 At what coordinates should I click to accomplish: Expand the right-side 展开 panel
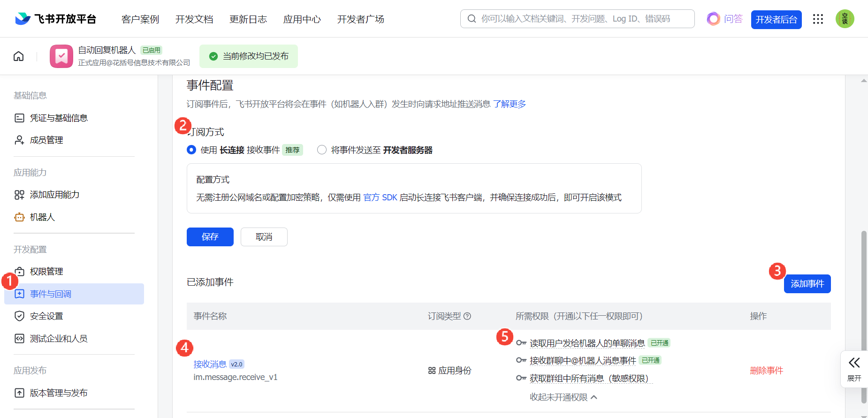pos(854,369)
